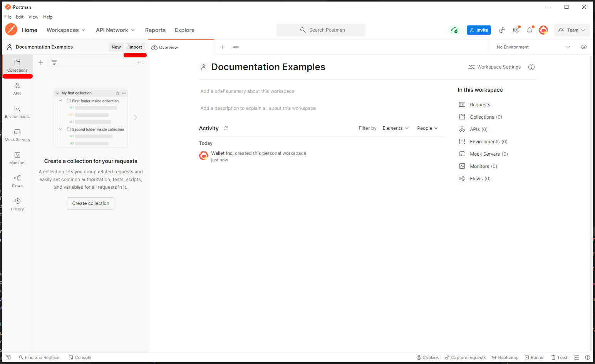Open the Mock Servers sidebar tab
595x364 pixels.
(17, 135)
